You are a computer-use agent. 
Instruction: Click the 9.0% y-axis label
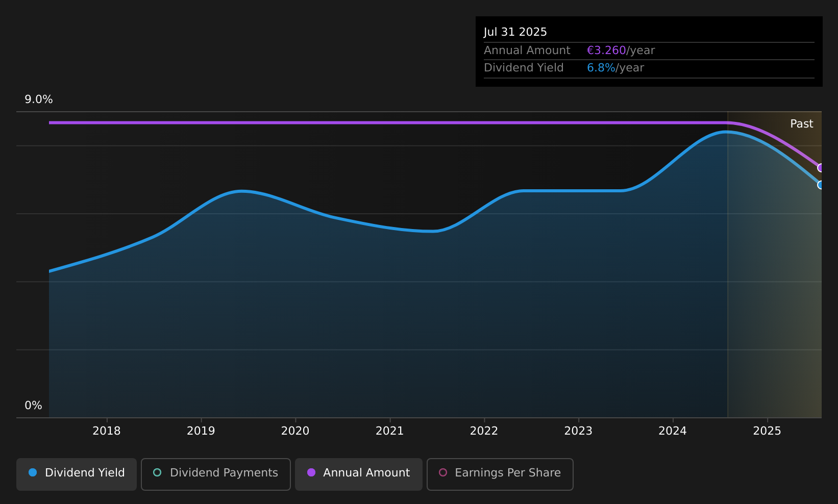click(39, 99)
